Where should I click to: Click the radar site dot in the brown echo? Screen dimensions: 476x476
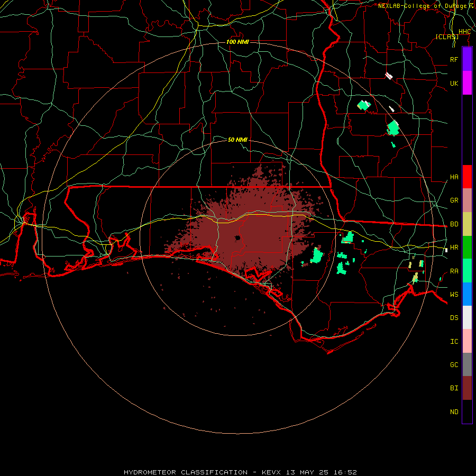237,237
